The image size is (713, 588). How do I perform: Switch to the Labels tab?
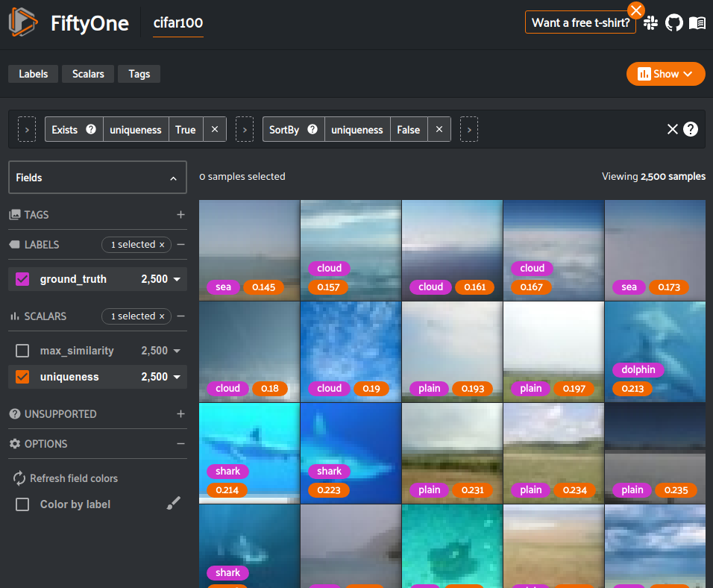tap(33, 74)
